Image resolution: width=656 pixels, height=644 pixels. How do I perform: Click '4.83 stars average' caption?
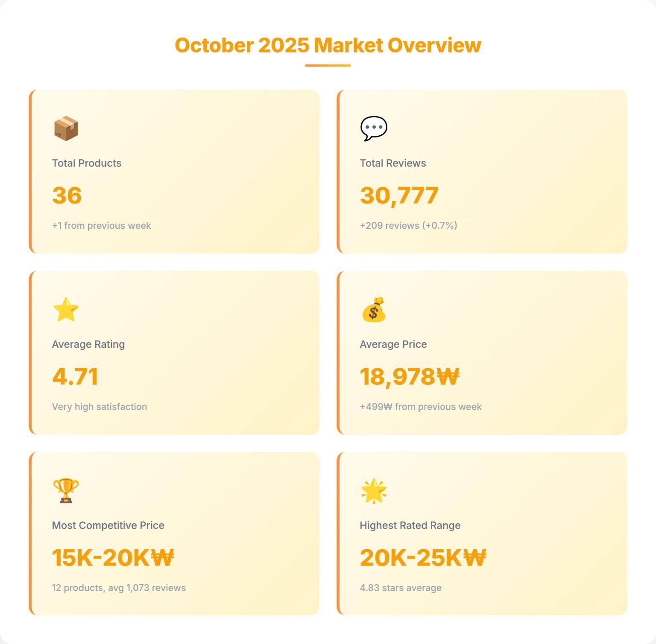400,588
